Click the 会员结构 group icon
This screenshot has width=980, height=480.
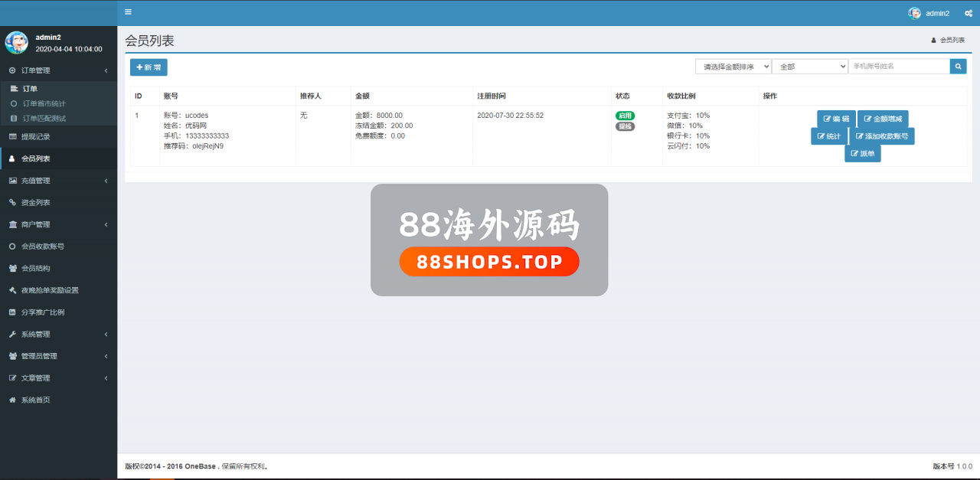click(12, 269)
